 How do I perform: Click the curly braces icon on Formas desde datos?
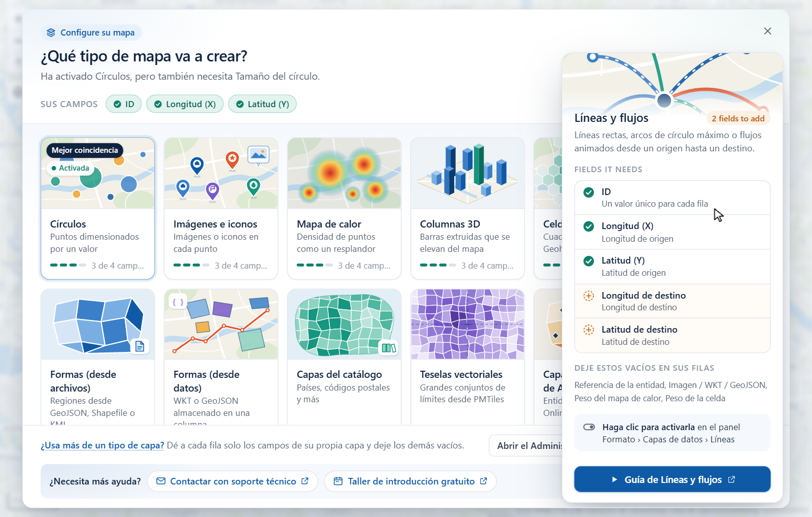pyautogui.click(x=178, y=302)
